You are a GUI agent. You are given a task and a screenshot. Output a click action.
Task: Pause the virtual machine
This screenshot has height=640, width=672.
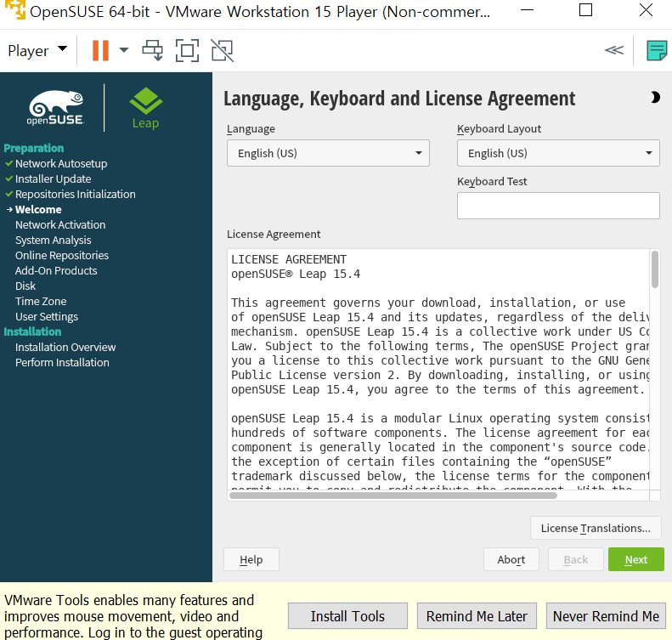click(x=101, y=51)
